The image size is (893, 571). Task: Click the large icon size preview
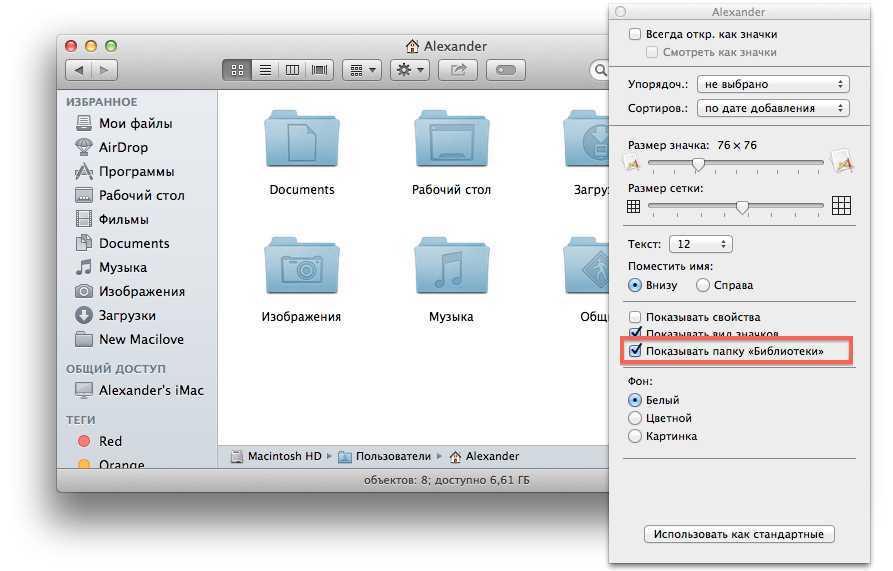(x=842, y=161)
